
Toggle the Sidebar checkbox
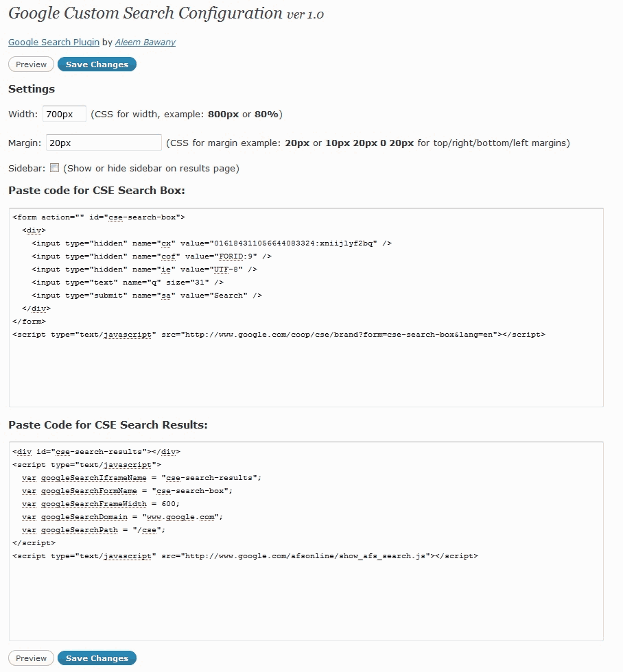coord(55,168)
